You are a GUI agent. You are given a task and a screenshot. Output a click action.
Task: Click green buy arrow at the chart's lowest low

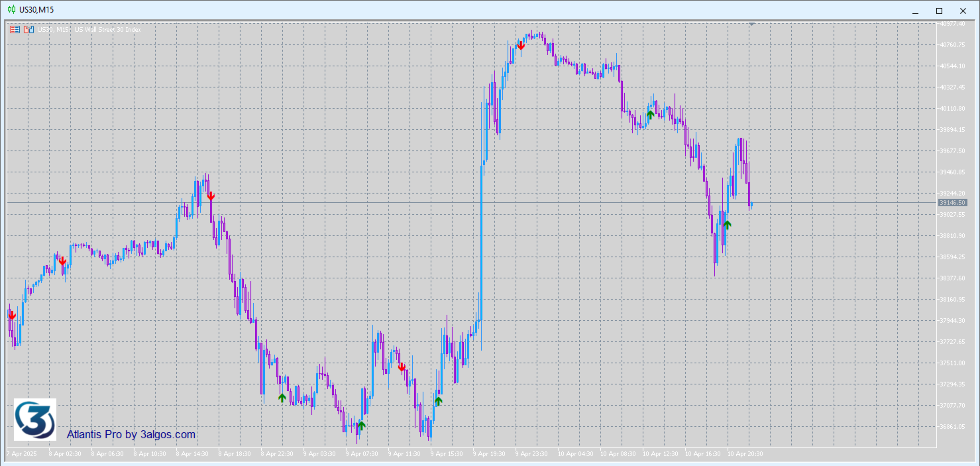(x=361, y=425)
